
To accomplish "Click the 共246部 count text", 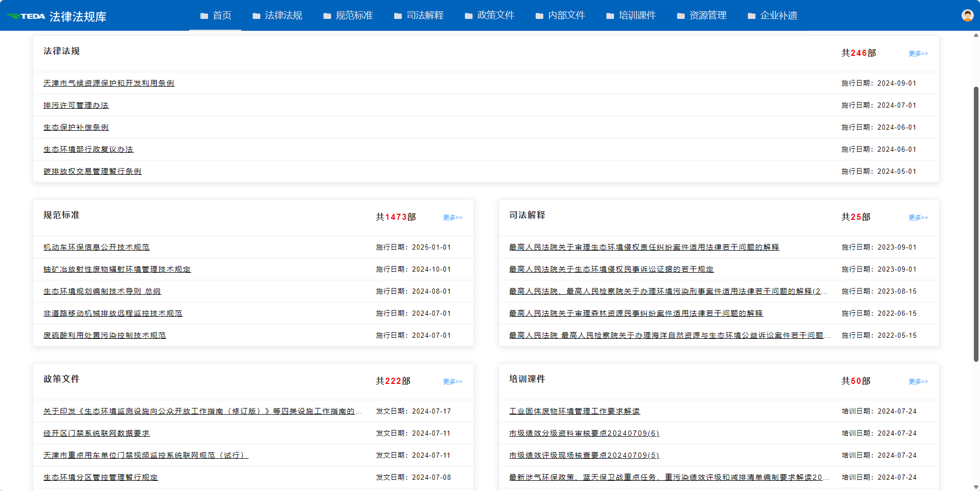I will (859, 53).
